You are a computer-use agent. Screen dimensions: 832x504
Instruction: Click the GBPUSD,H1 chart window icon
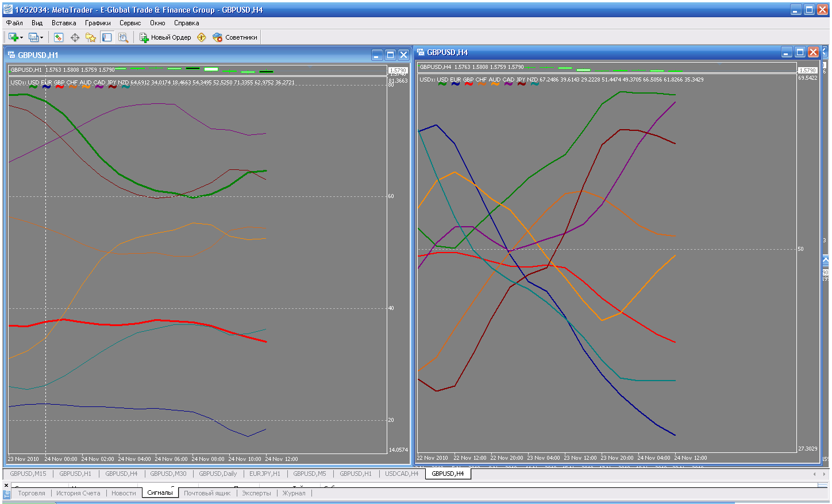tap(11, 55)
